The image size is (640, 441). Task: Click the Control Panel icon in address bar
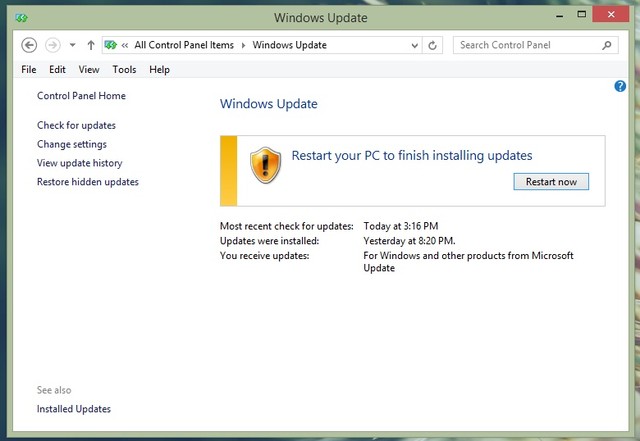[112, 45]
